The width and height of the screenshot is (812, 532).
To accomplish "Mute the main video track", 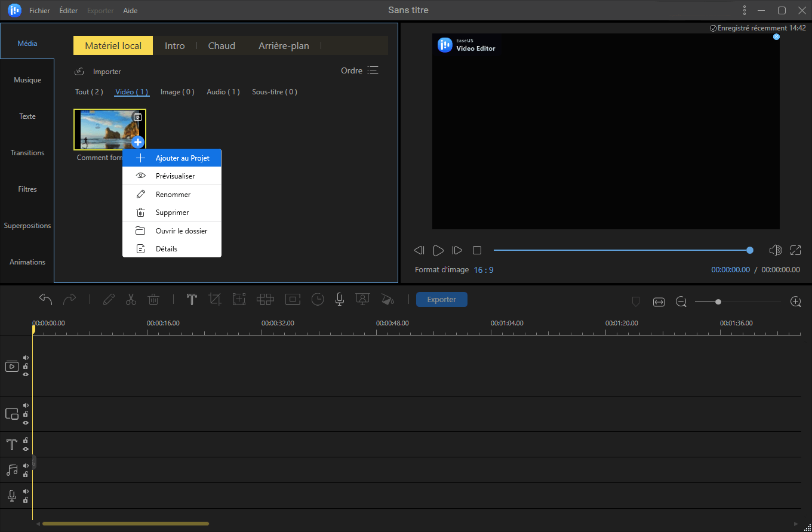I will click(x=26, y=358).
